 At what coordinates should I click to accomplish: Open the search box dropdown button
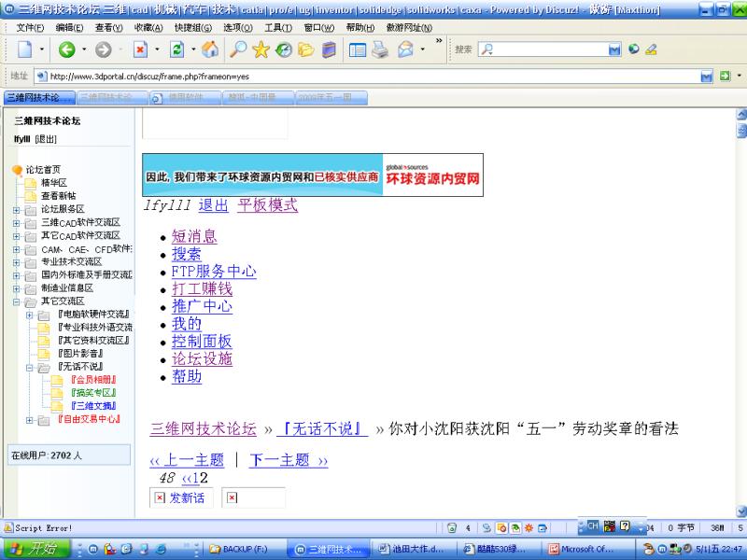615,49
